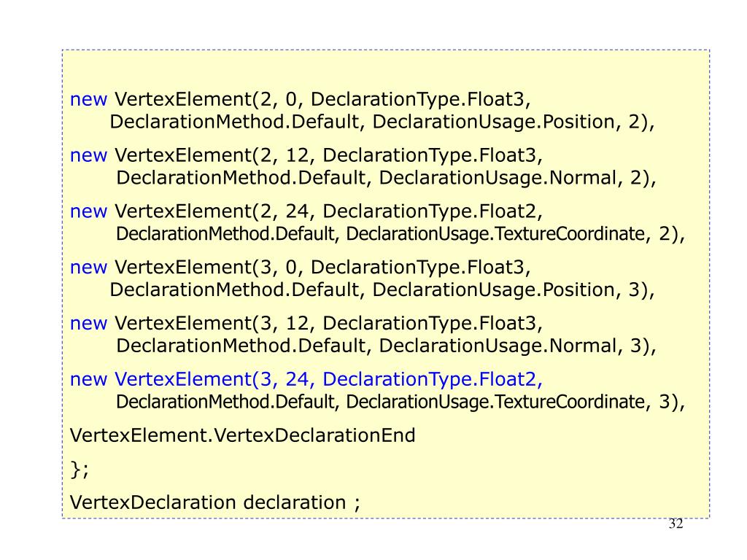Click 'VertexElement(3, 0, DeclarationType.Float3,' line
747x560 pixels.
(322, 267)
